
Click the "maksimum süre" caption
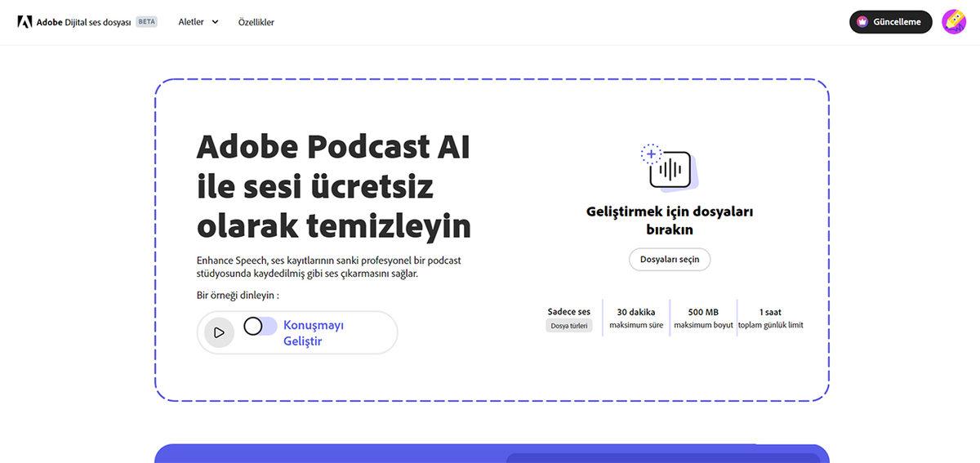pyautogui.click(x=636, y=325)
